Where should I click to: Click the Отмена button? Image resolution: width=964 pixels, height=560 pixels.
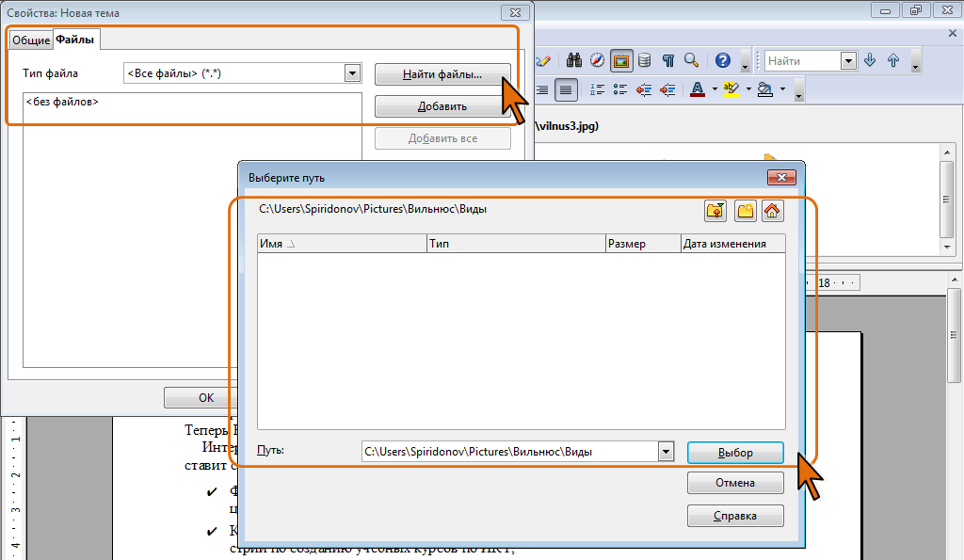click(735, 483)
